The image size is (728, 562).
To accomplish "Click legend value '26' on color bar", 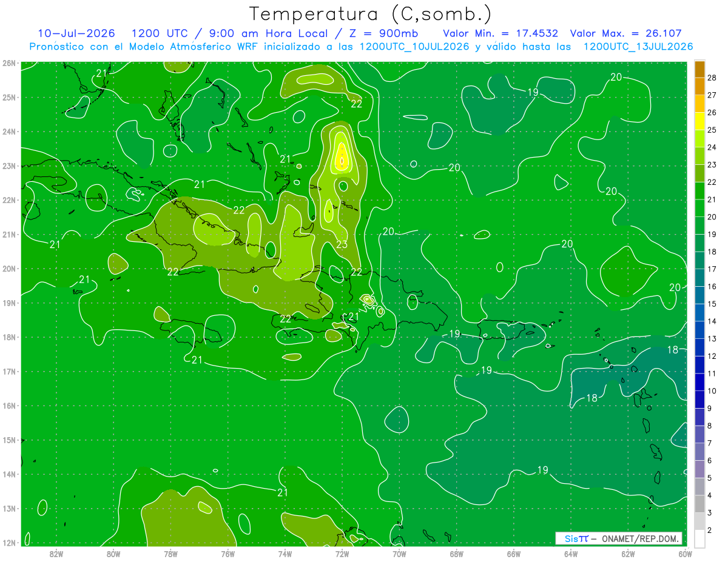I will (x=712, y=113).
